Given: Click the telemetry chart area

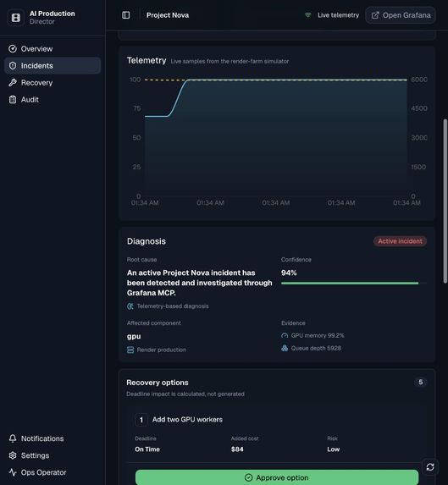Looking at the screenshot, I should click(x=276, y=138).
